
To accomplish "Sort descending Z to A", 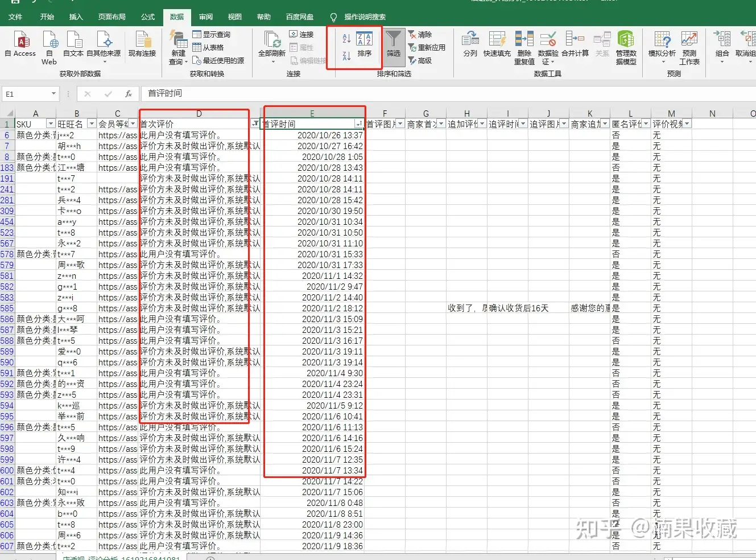I will [x=346, y=56].
